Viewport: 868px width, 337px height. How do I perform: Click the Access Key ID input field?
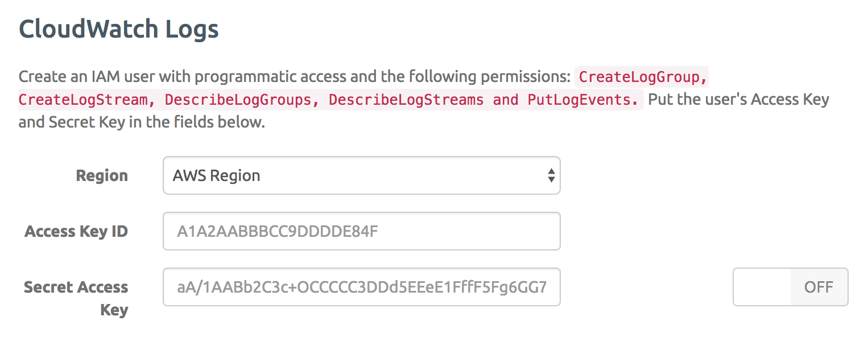click(362, 231)
